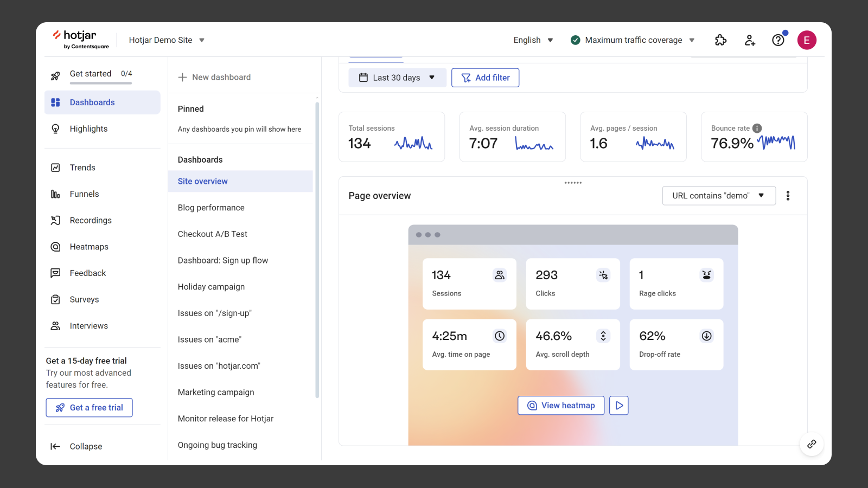This screenshot has width=868, height=488.
Task: Click the Highlights sidebar icon
Action: (x=88, y=129)
